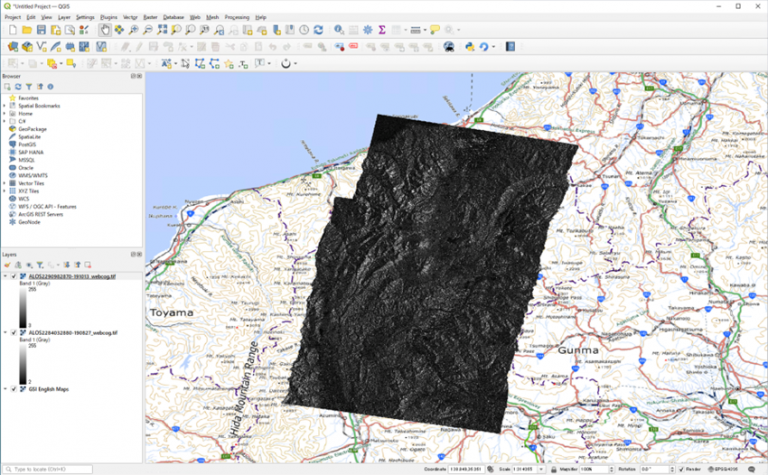Click the Refresh icon in Browser panel
The height and width of the screenshot is (475, 768).
coord(18,87)
